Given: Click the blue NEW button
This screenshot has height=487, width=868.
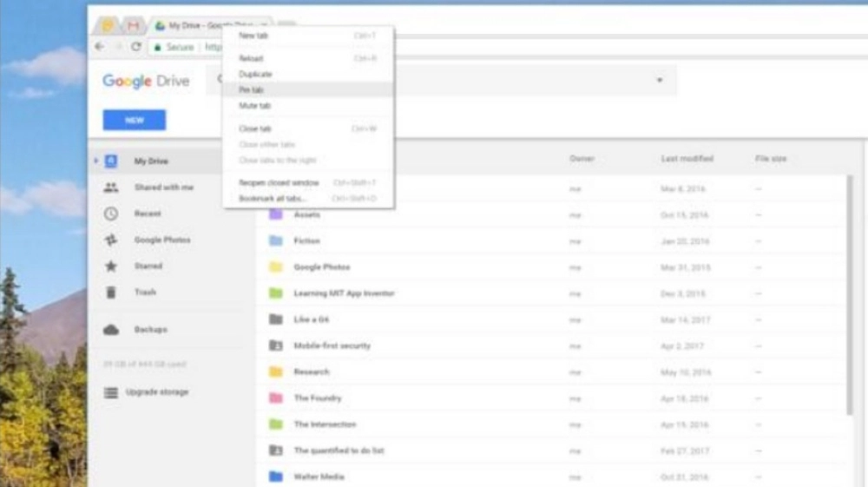Looking at the screenshot, I should [x=134, y=120].
